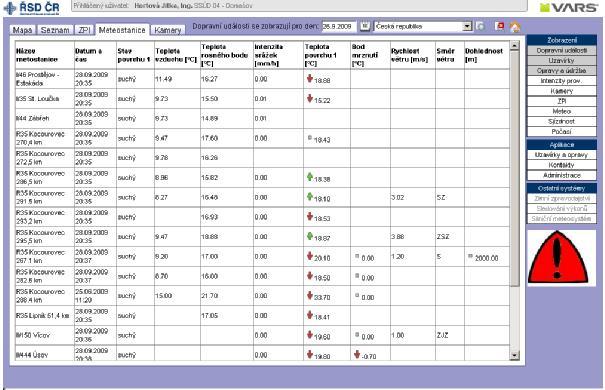Click square marker beside freezing point in Vícov row
Screen dimensions: 605x390
click(357, 334)
